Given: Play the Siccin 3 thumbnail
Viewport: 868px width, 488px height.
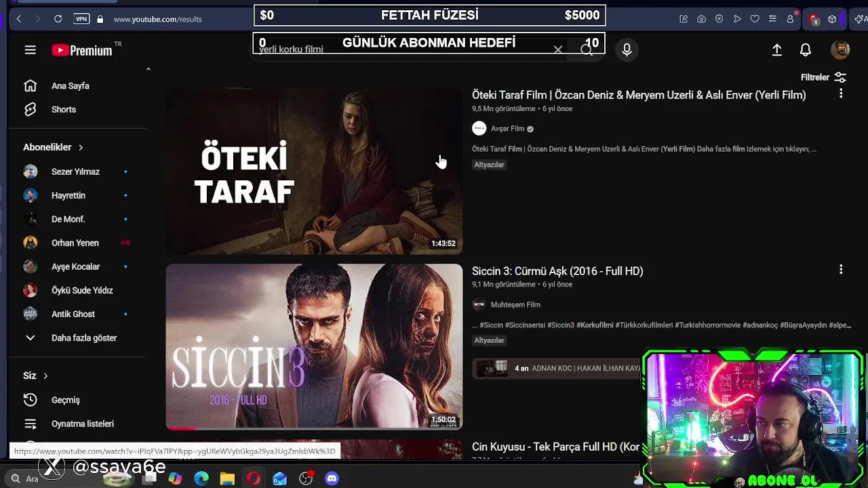Looking at the screenshot, I should (x=314, y=346).
